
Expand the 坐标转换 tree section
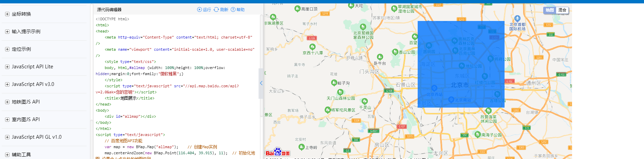[7, 14]
